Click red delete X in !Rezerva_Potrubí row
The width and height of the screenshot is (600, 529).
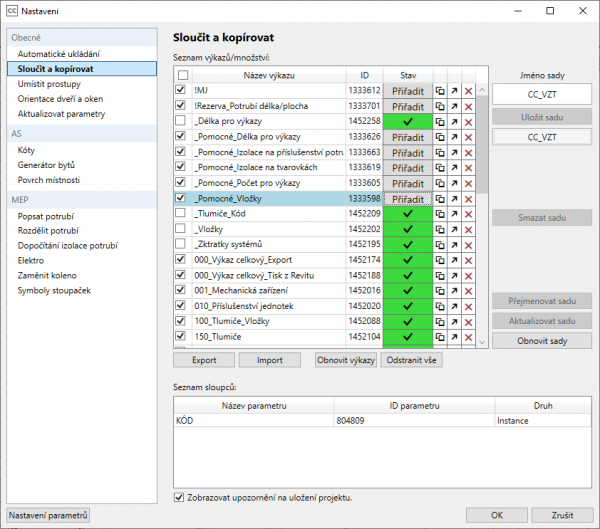(x=468, y=106)
